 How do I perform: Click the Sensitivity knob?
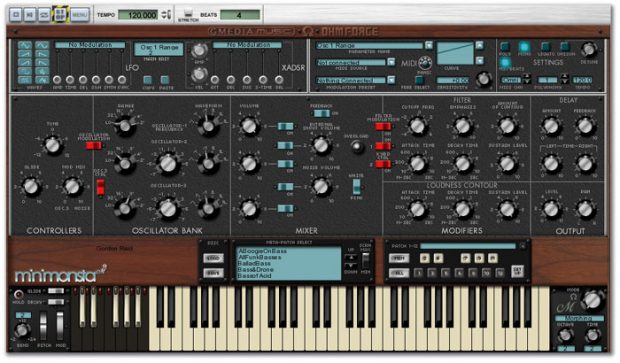pyautogui.click(x=483, y=79)
